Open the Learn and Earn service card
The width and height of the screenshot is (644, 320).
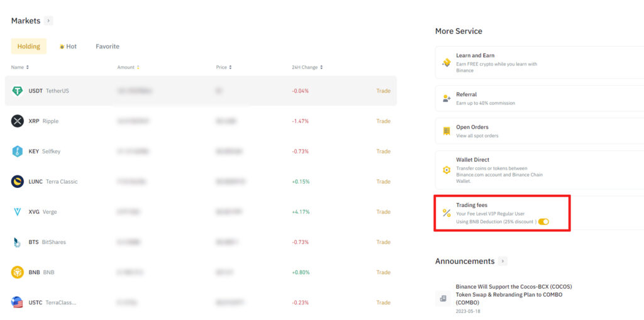pos(540,62)
